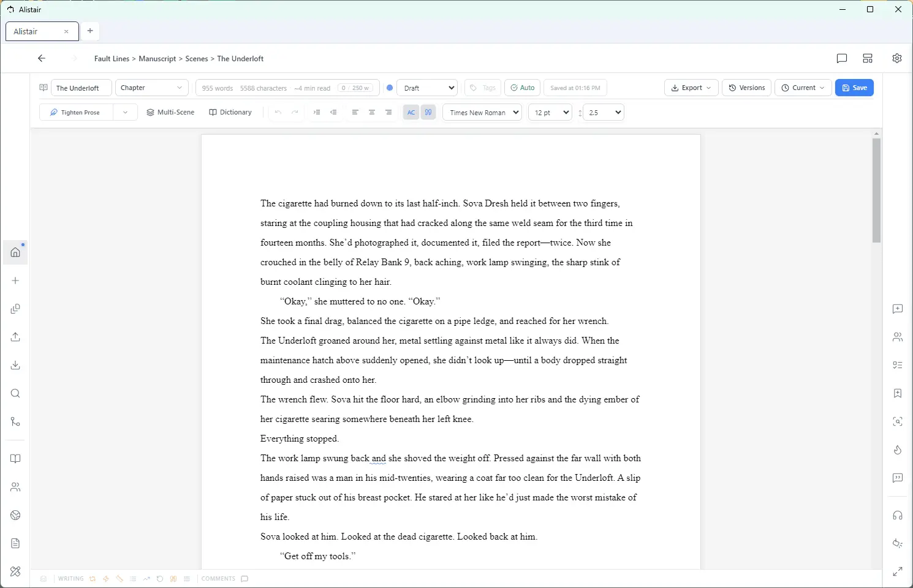Click the trend line icon in bottom bar
The height and width of the screenshot is (588, 913).
[146, 579]
